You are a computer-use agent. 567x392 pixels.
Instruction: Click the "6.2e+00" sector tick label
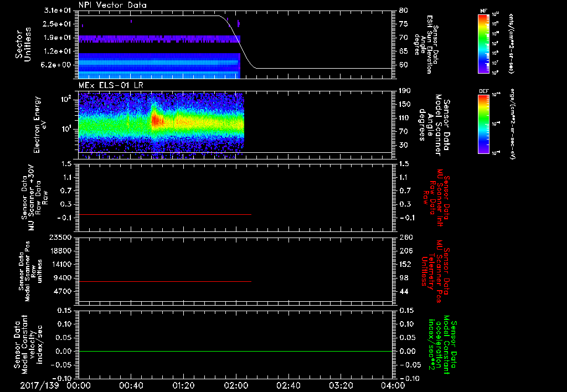coord(57,65)
